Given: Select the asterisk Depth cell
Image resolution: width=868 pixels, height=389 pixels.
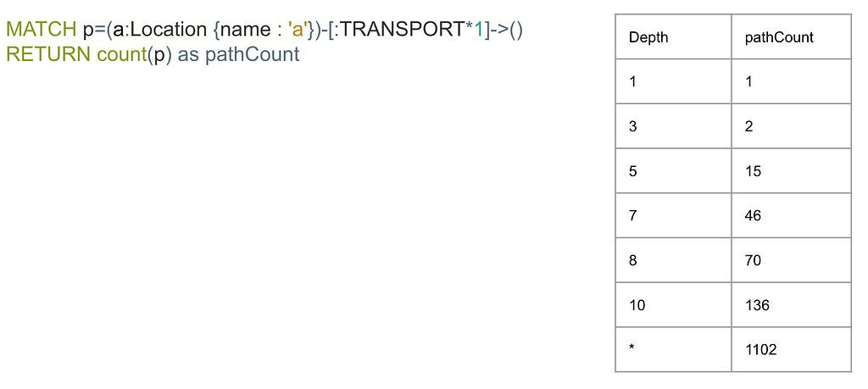Looking at the screenshot, I should point(673,350).
